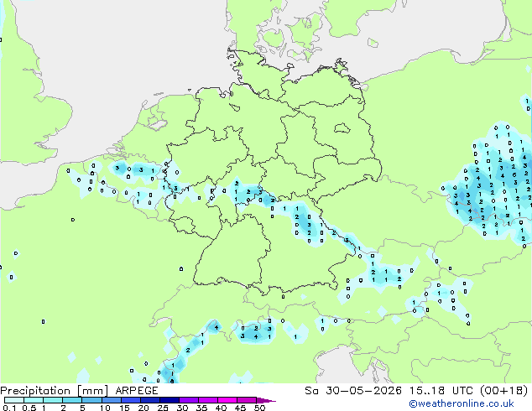Click the 15 to 20 mm legend swatch
Screen dimensions: 532x411
pyautogui.click(x=131, y=400)
